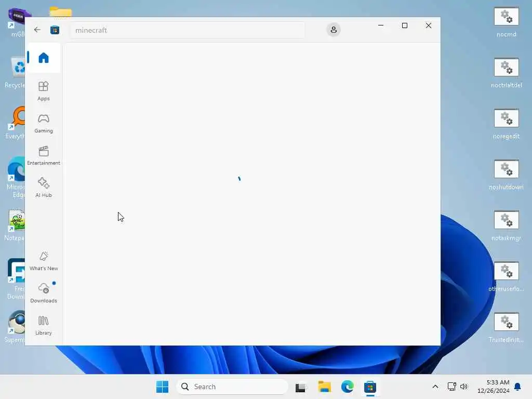The image size is (532, 399).
Task: Maximize the Microsoft Store window
Action: [404, 25]
